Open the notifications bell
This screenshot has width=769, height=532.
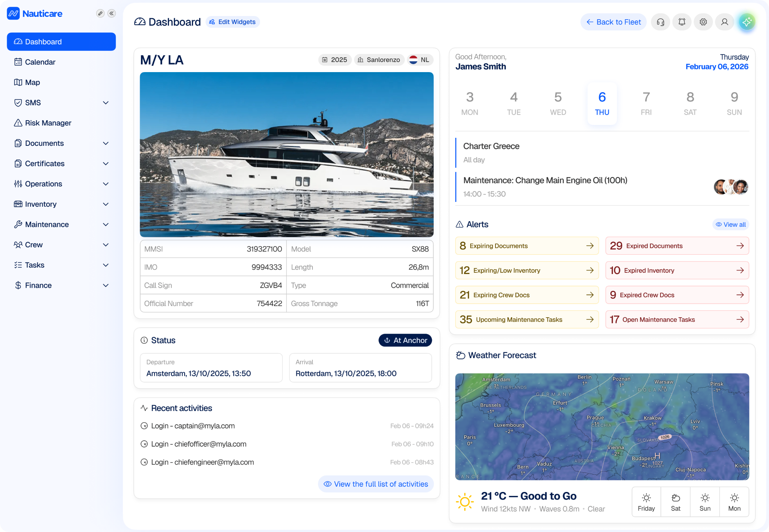tap(682, 22)
